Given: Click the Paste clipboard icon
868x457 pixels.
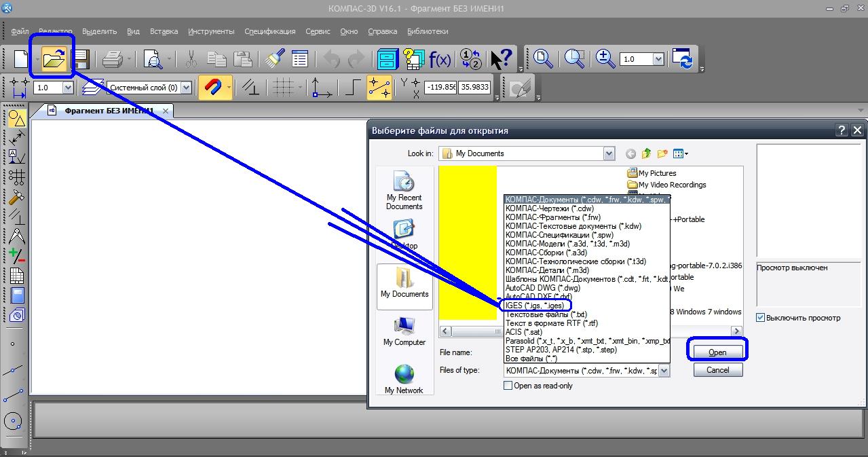Looking at the screenshot, I should [x=242, y=59].
